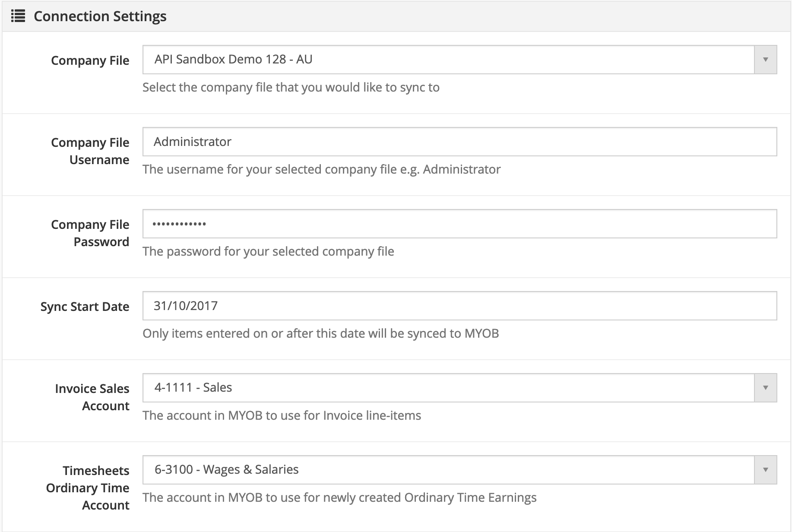This screenshot has height=532, width=792.
Task: Click the Company File field label
Action: (x=90, y=60)
